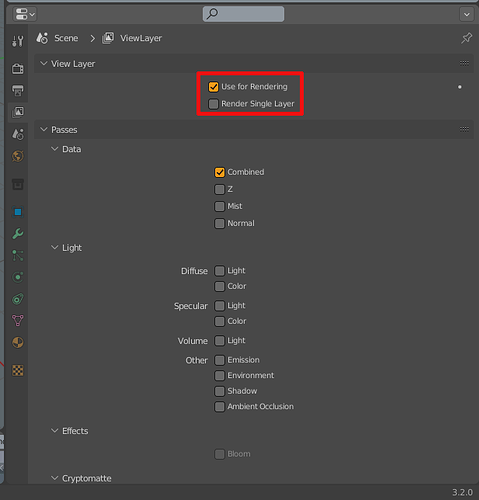
Task: Enable Specular Light pass checkbox
Action: (x=219, y=306)
